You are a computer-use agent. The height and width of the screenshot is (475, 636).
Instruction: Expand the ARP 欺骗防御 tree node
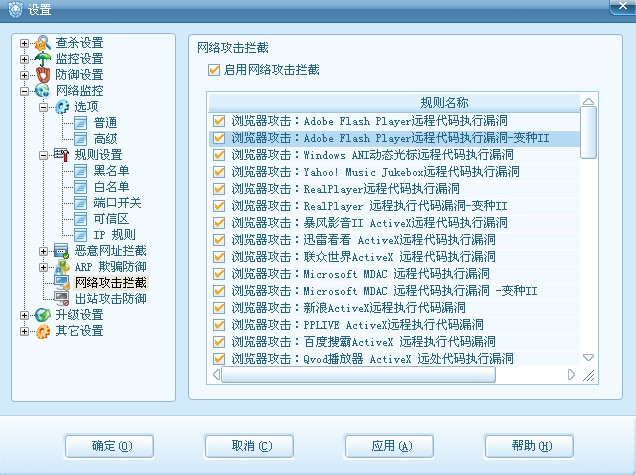(x=43, y=267)
